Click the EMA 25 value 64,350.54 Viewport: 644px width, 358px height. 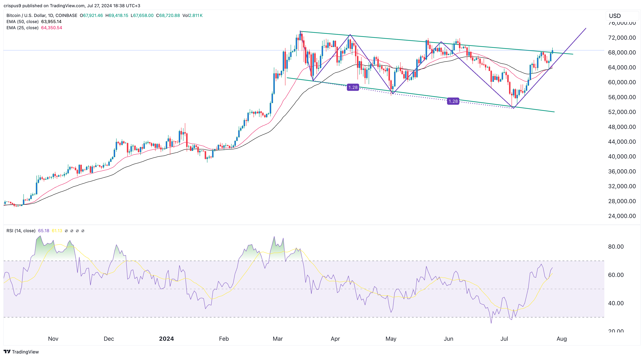[52, 28]
